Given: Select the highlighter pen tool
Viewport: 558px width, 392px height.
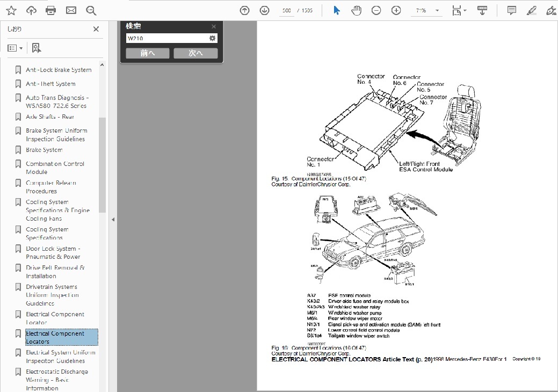Looking at the screenshot, I should (x=531, y=11).
